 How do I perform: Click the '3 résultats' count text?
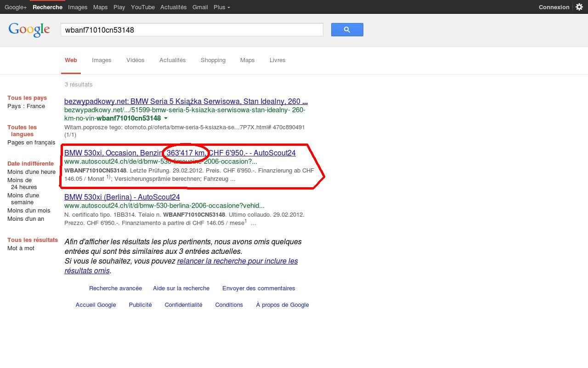(79, 85)
